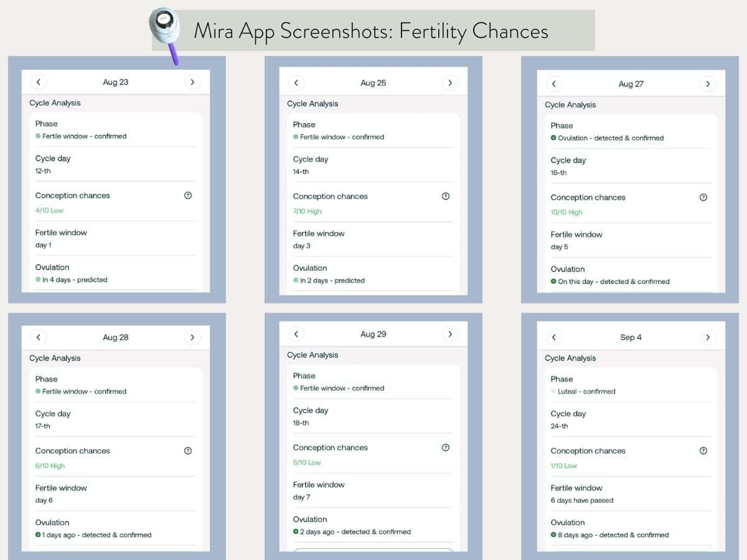The height and width of the screenshot is (560, 747).
Task: Open help for Aug 28 conception chances
Action: (188, 450)
